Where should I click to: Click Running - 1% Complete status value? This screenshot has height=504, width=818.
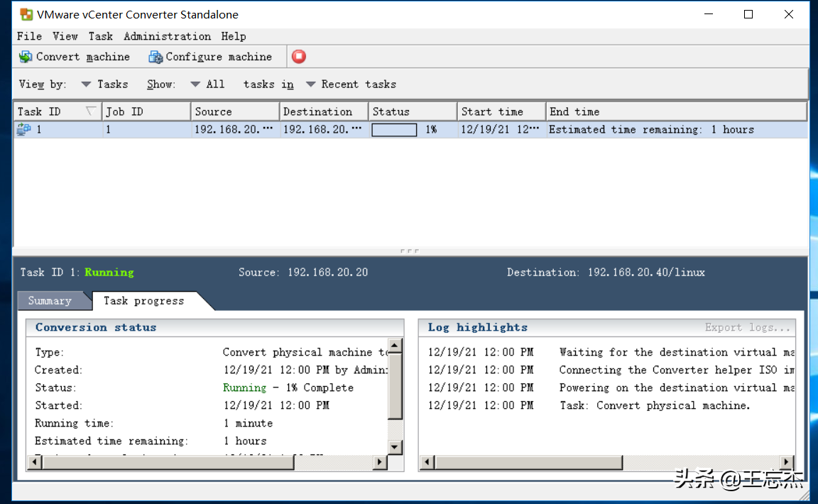(288, 388)
